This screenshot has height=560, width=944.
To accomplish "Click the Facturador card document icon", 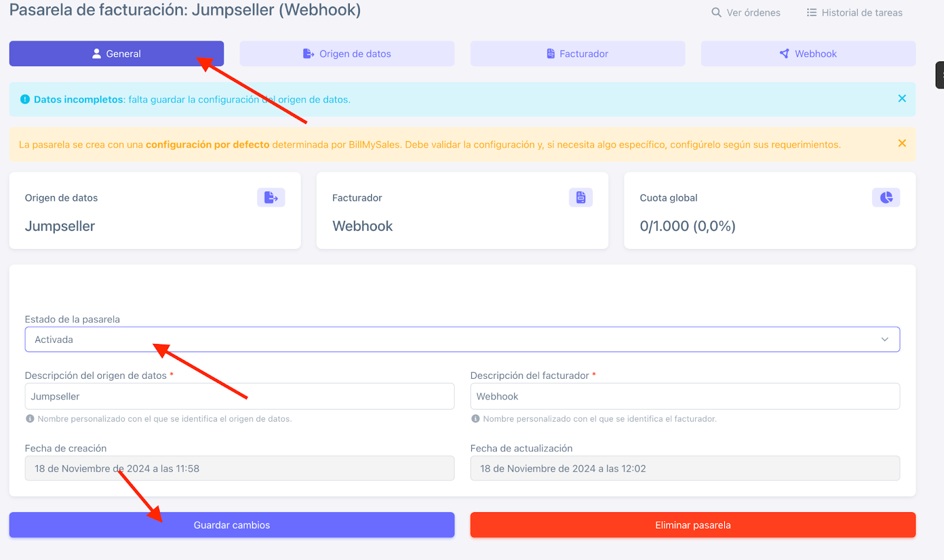I will (x=581, y=198).
